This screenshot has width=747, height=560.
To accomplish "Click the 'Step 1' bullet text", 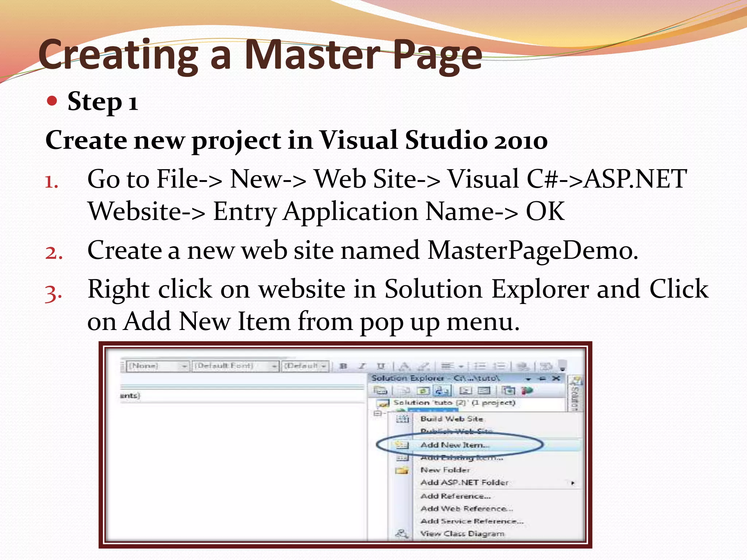I will click(x=102, y=101).
